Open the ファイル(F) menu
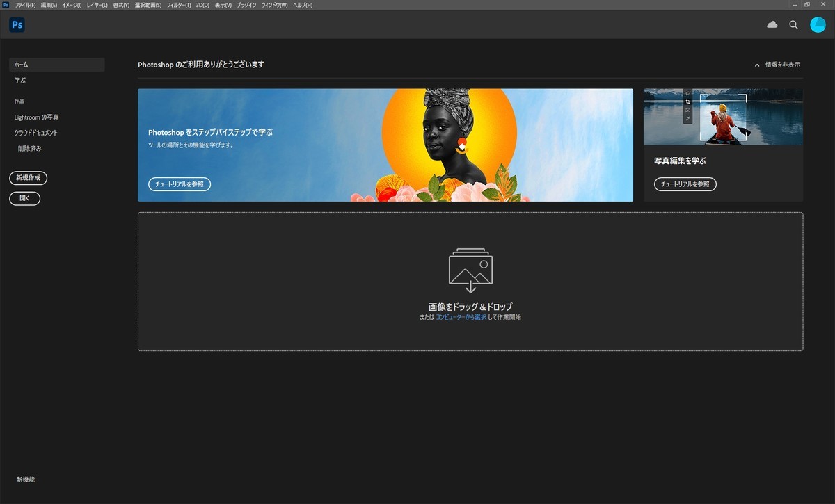Screen dimensions: 835x504 pos(26,5)
